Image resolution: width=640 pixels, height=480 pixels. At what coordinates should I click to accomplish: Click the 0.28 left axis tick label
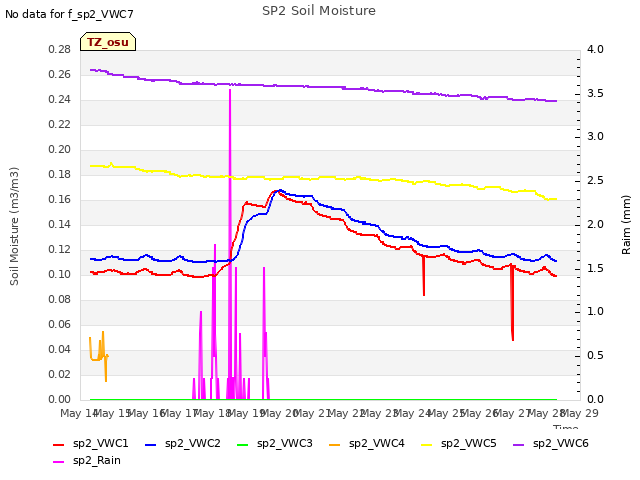(x=59, y=49)
